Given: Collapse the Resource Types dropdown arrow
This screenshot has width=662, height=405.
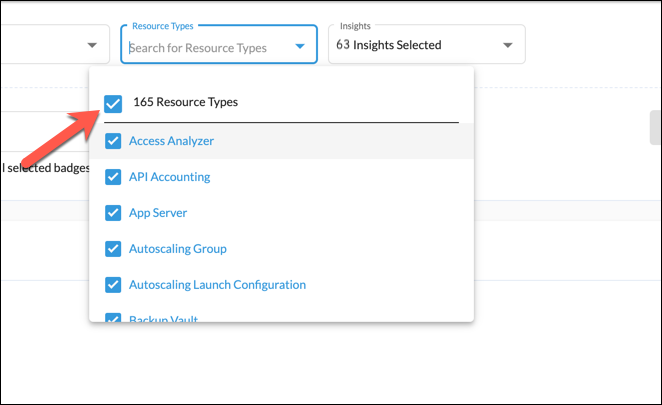Looking at the screenshot, I should [300, 46].
